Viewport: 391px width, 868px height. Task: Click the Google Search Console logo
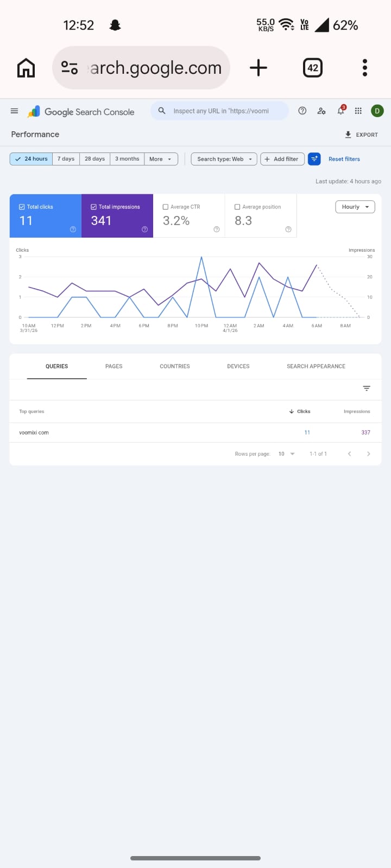click(x=81, y=111)
